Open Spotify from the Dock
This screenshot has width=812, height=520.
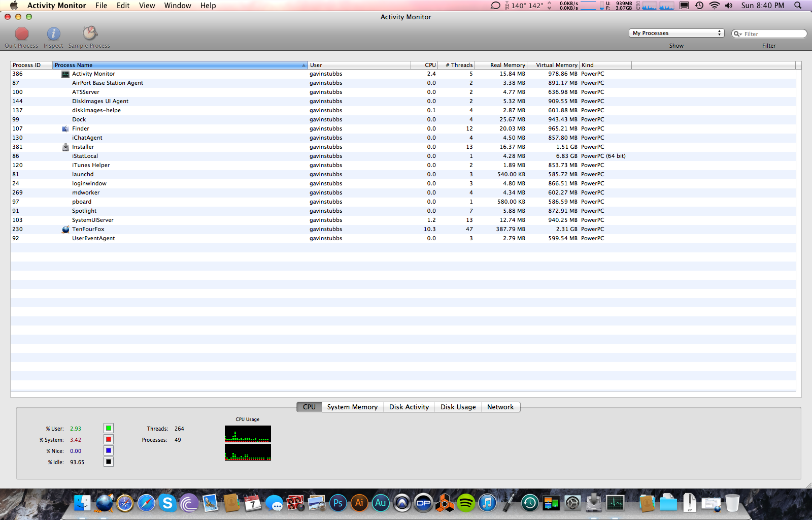coord(466,503)
